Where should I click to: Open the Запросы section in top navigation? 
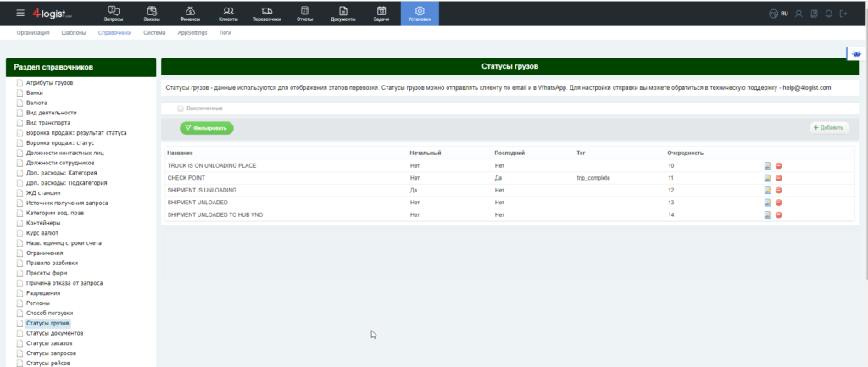click(112, 13)
